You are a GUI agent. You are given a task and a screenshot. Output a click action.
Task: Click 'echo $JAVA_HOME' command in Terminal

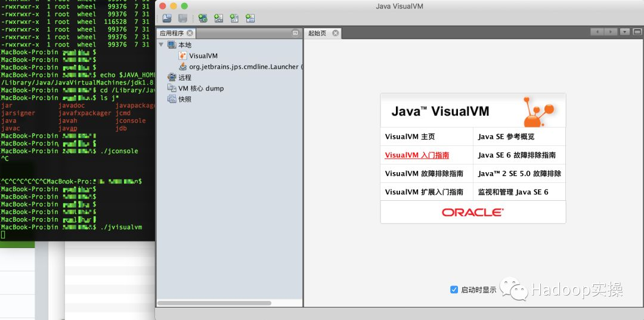click(x=128, y=75)
